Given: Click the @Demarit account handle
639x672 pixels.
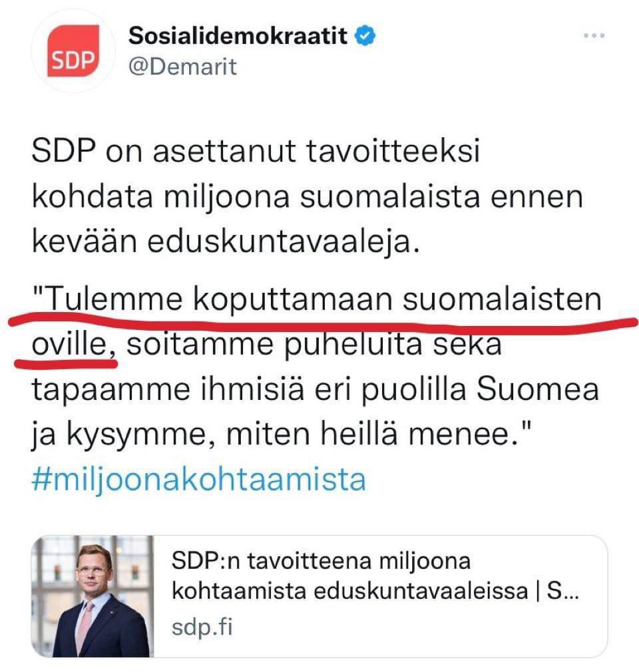Looking at the screenshot, I should point(182,67).
